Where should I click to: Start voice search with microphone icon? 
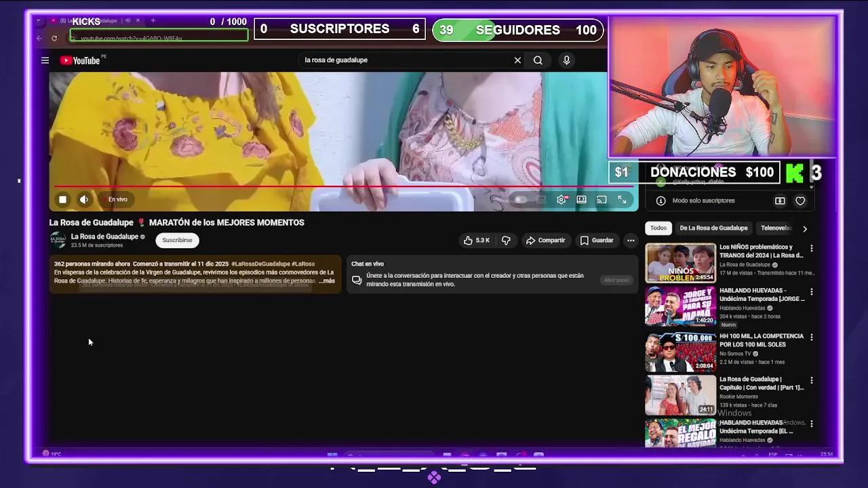coord(567,60)
